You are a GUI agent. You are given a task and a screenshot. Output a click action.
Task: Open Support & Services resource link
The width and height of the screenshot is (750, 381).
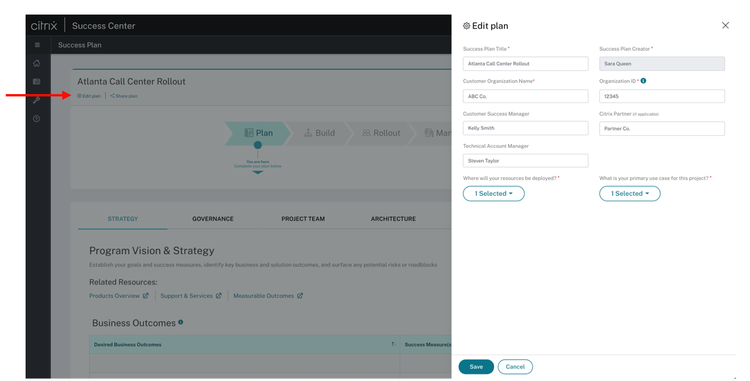click(x=191, y=295)
